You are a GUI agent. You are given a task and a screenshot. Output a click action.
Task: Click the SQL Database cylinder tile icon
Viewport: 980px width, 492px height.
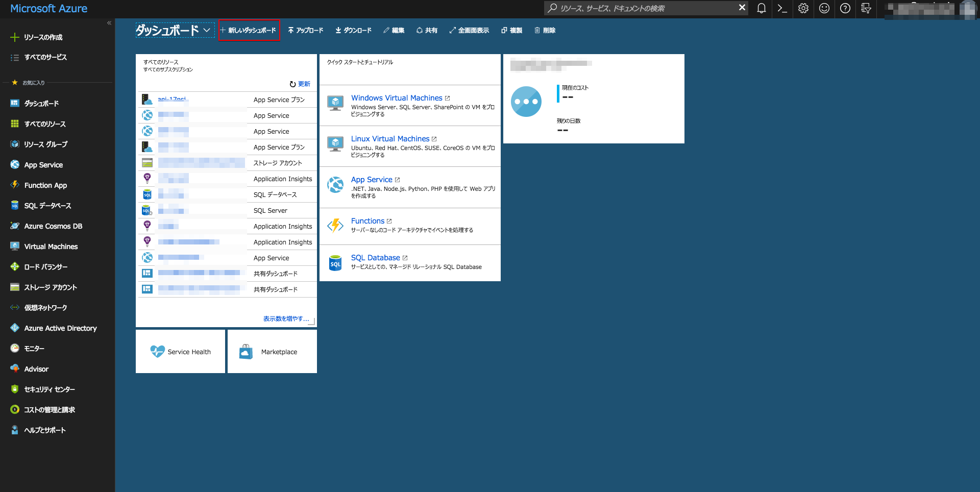point(335,263)
